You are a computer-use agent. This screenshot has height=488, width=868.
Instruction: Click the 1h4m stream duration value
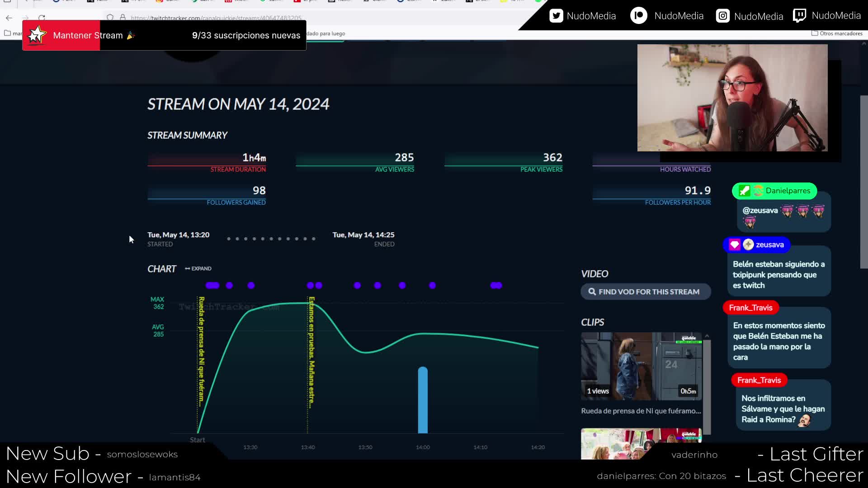[x=254, y=157]
